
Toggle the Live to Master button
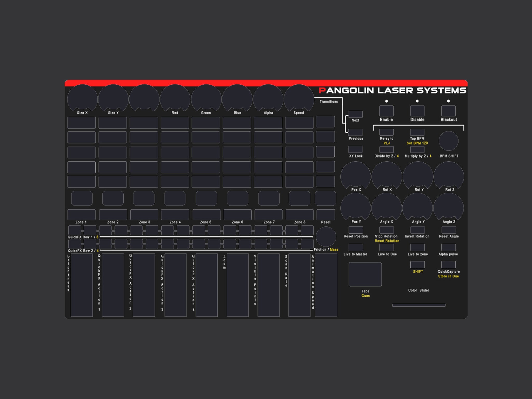coord(356,247)
